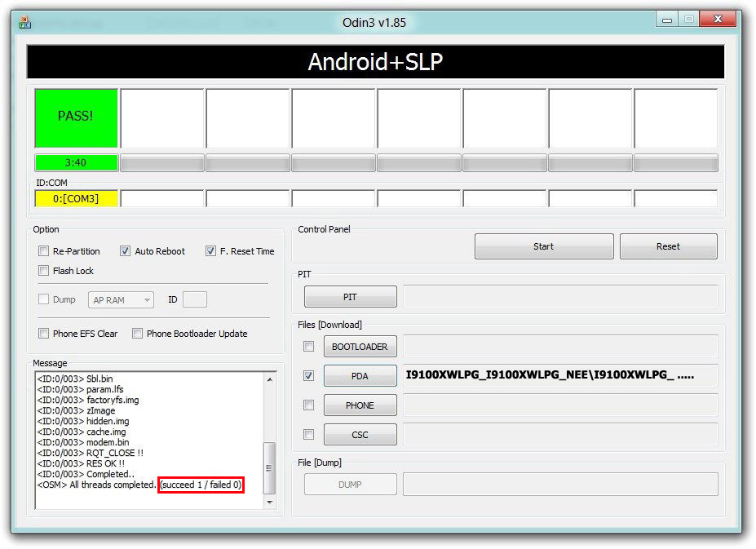Click the CSC file path field
This screenshot has height=549, width=756.
click(x=560, y=435)
